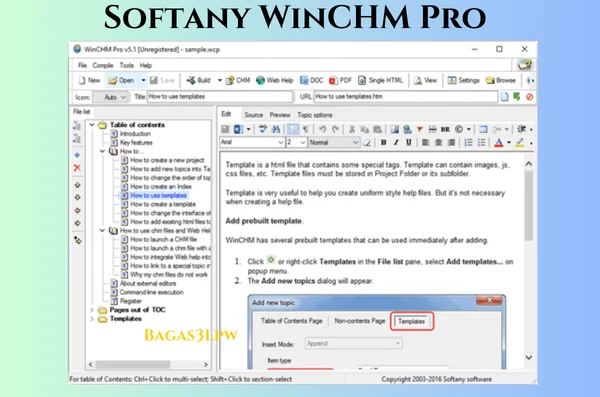Screen dimensions: 600x397
Task: Click the copyright symbol icon
Action: [459, 129]
